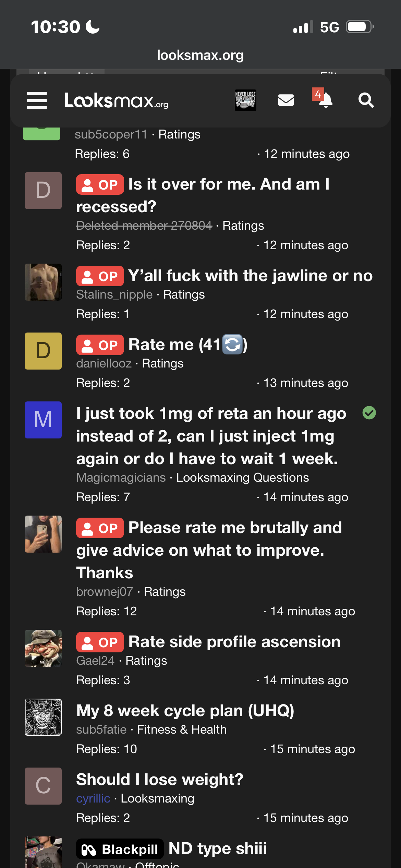Open the notifications bell with 4 alerts
Viewport: 401px width, 868px height.
[323, 98]
